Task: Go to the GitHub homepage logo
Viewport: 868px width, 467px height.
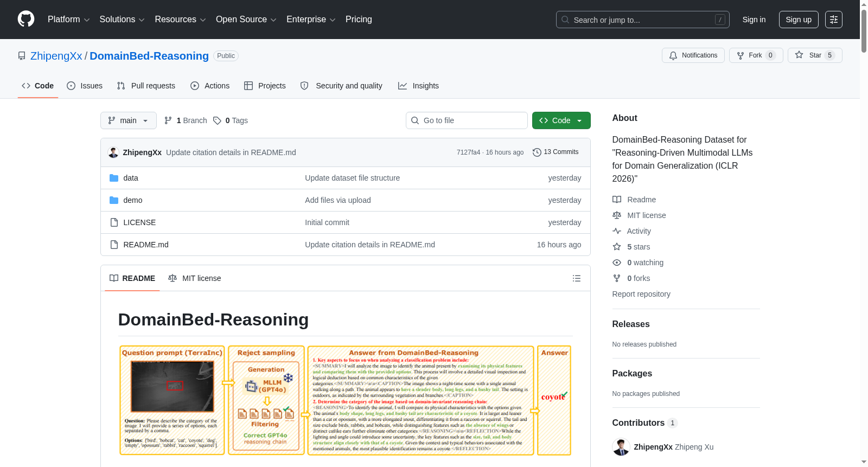Action: pyautogui.click(x=26, y=20)
